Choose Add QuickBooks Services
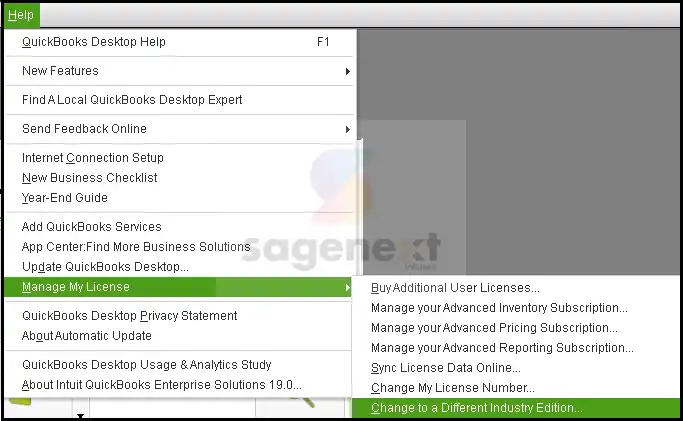The height and width of the screenshot is (421, 683). click(x=178, y=227)
